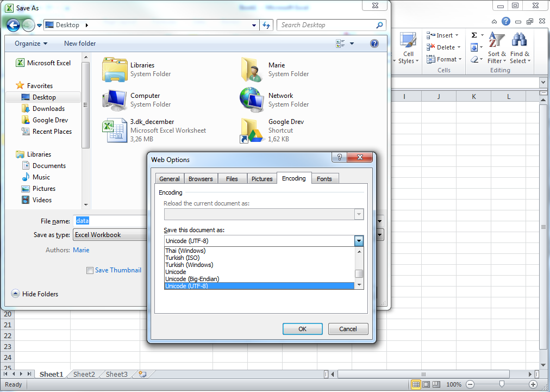Select the Computer system folder icon

pyautogui.click(x=115, y=100)
